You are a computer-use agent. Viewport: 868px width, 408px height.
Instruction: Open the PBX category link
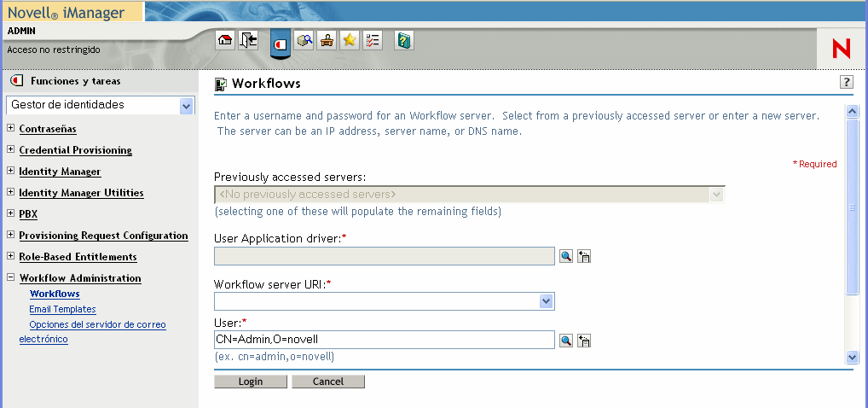(x=28, y=214)
